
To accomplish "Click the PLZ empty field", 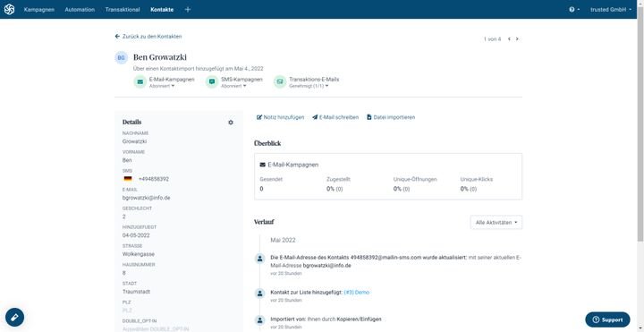I will pos(127,311).
